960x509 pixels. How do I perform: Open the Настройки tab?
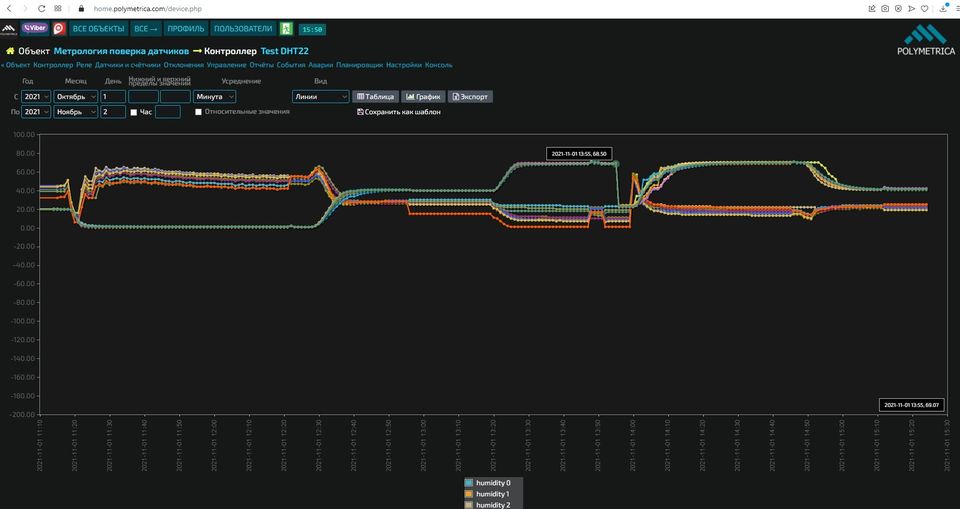click(404, 65)
